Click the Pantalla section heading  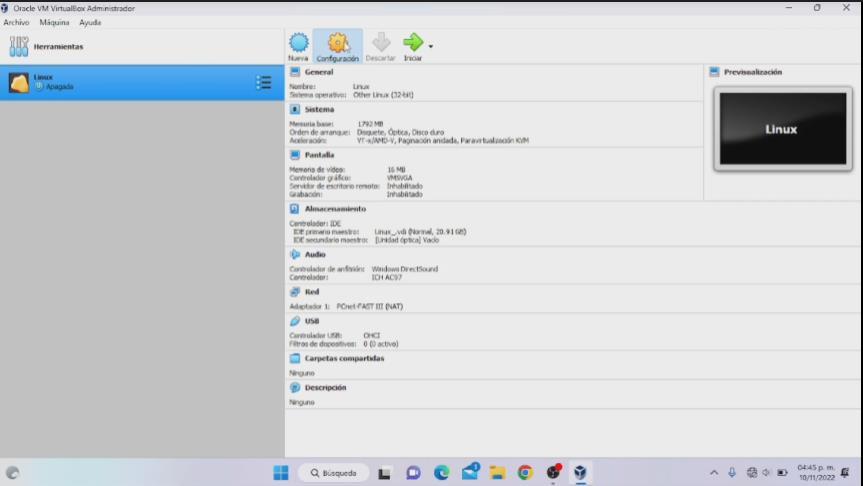(x=319, y=155)
